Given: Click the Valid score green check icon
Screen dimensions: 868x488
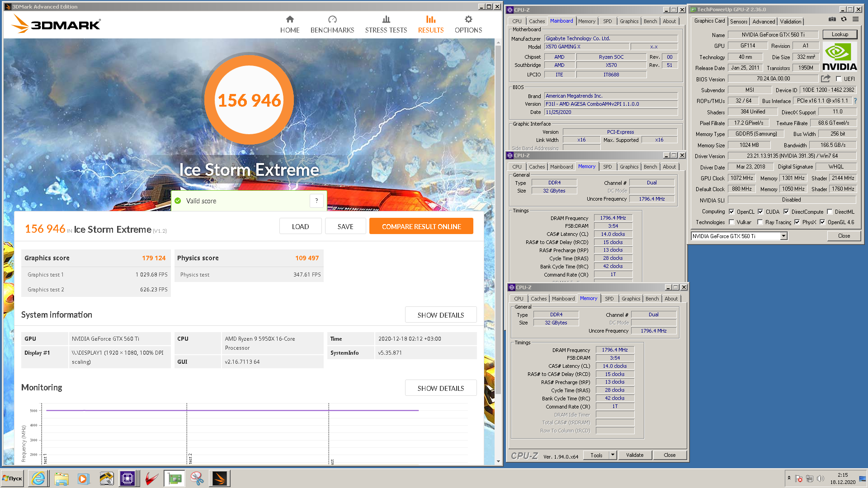Looking at the screenshot, I should [178, 201].
